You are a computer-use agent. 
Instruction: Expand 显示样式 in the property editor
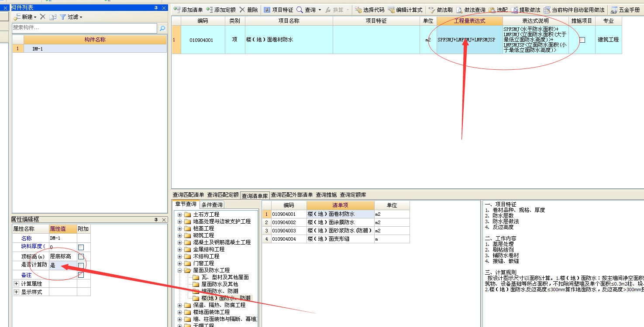(16, 292)
